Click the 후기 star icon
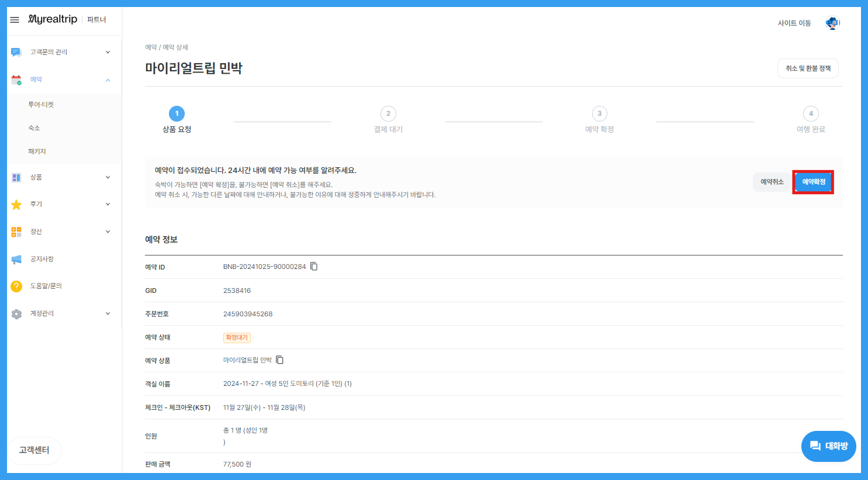This screenshot has width=868, height=480. click(16, 204)
